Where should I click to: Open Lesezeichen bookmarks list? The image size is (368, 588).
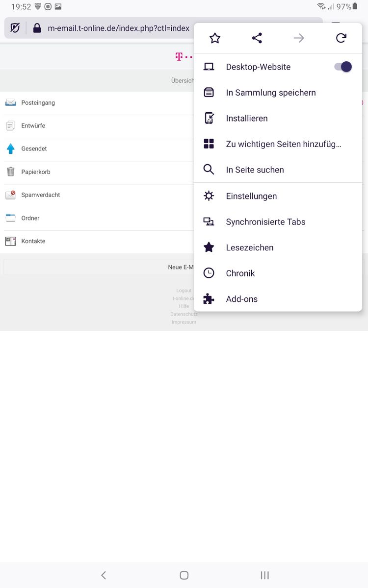click(x=249, y=247)
